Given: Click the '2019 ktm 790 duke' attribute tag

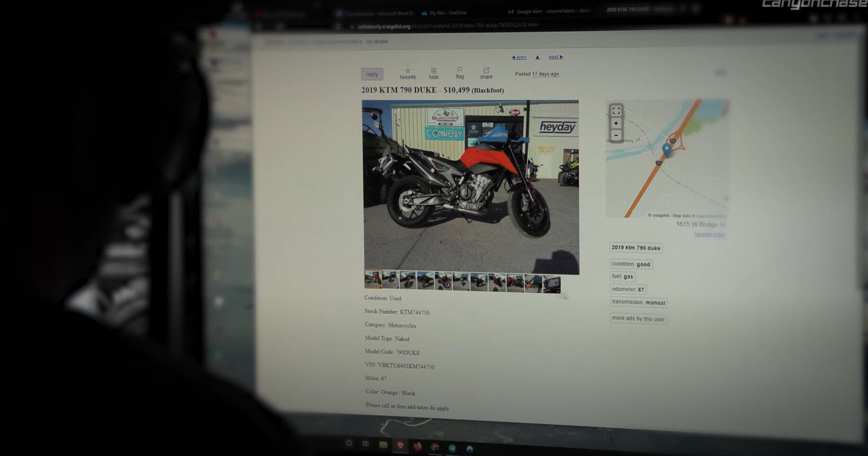Looking at the screenshot, I should coord(636,248).
